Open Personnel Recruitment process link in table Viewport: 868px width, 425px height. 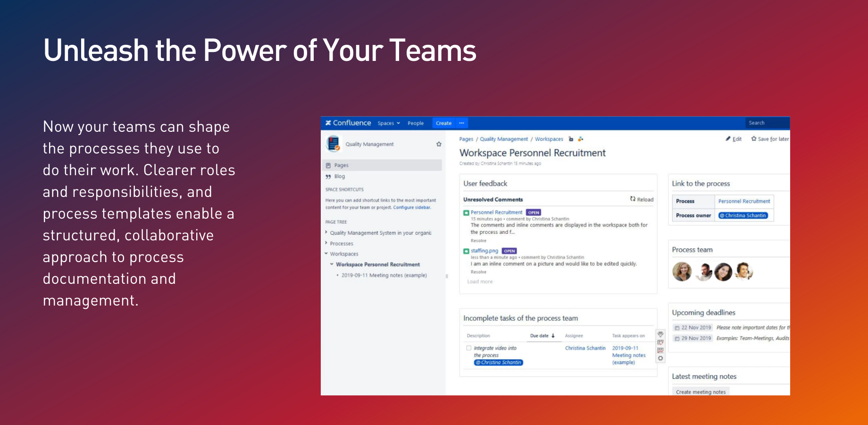(x=744, y=201)
